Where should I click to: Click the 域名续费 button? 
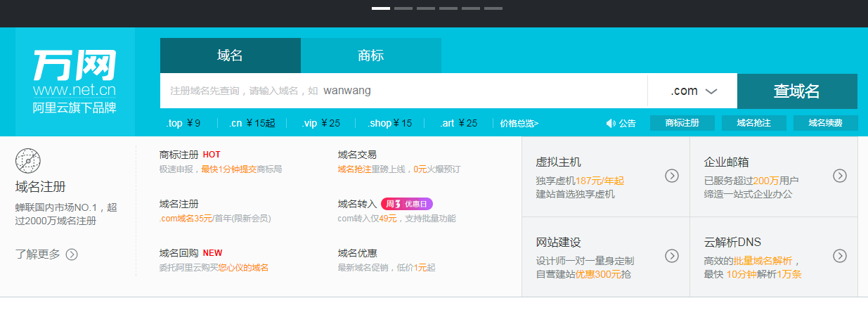(x=826, y=123)
